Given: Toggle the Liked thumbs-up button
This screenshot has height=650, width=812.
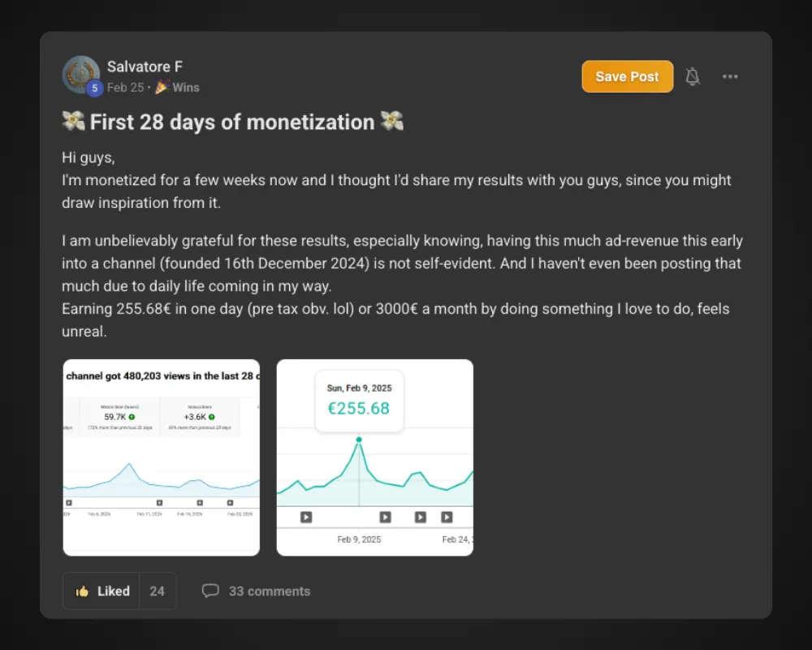Looking at the screenshot, I should [102, 591].
